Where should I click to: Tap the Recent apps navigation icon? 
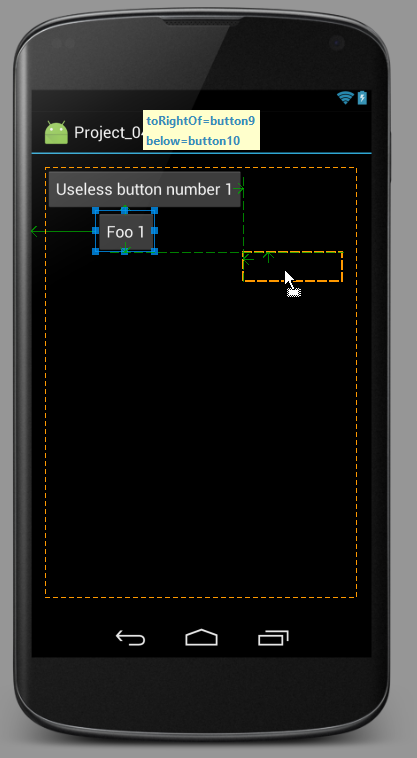coord(273,638)
